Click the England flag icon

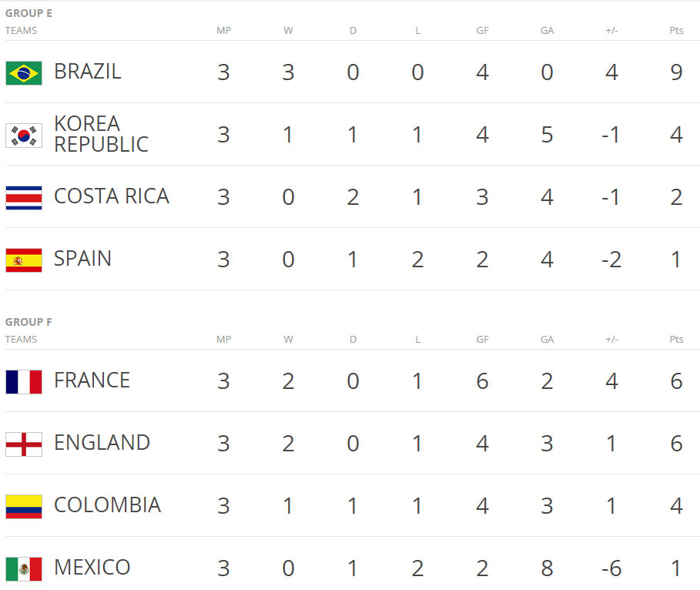pyautogui.click(x=24, y=444)
